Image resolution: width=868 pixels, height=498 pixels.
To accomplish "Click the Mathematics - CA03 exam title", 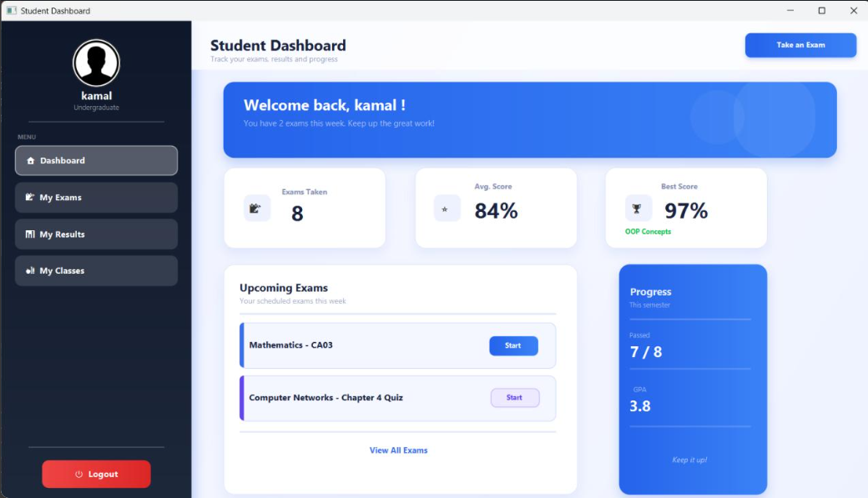I will pyautogui.click(x=290, y=345).
